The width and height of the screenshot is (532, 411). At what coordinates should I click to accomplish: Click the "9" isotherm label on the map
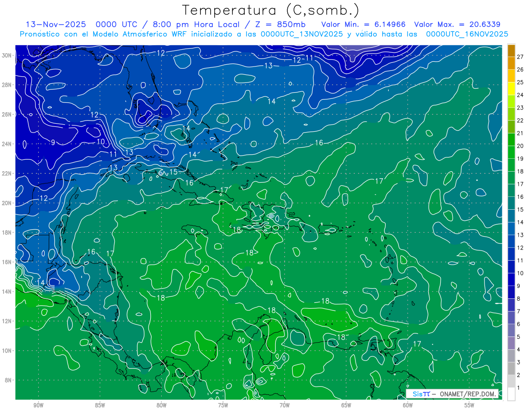pyautogui.click(x=53, y=142)
